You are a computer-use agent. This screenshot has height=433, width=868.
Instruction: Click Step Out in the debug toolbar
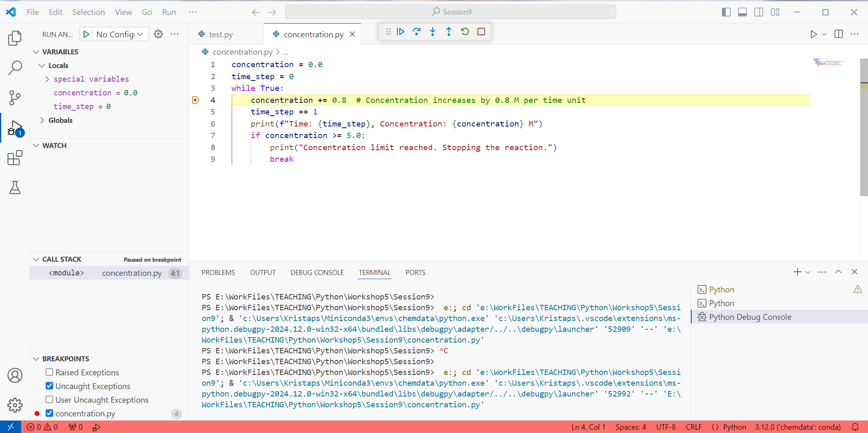pos(449,32)
